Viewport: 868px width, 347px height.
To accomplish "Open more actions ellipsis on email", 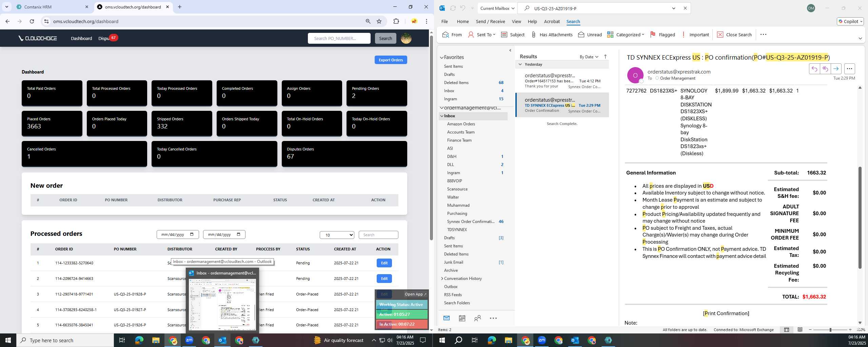I will [x=849, y=69].
